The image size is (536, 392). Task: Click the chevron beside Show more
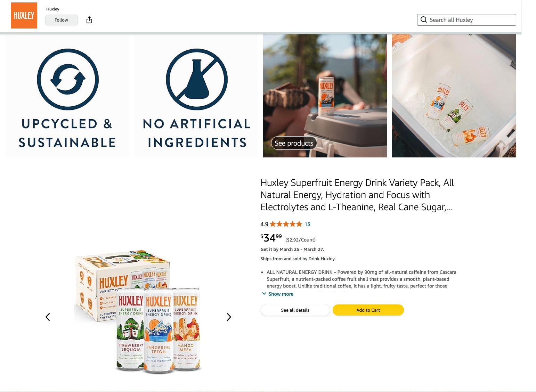[x=264, y=294]
